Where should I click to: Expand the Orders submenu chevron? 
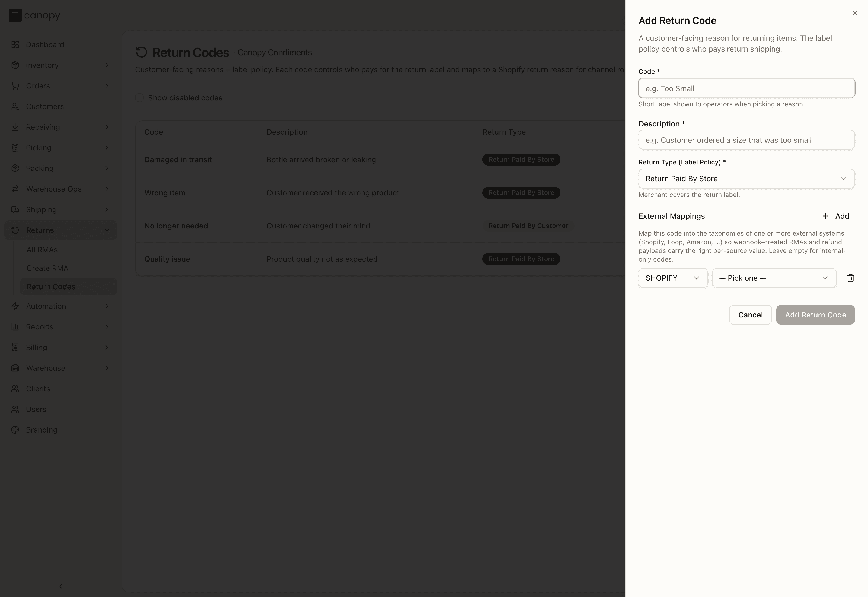point(107,86)
